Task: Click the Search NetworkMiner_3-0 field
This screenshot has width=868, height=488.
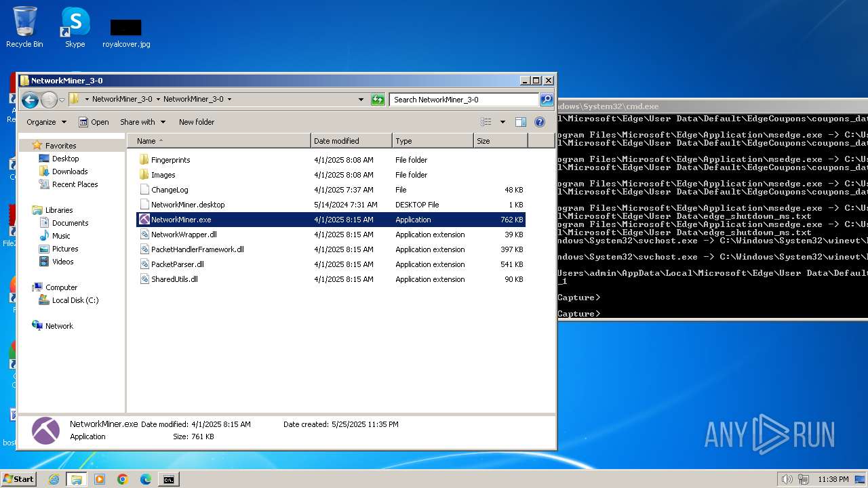Action: [x=465, y=100]
